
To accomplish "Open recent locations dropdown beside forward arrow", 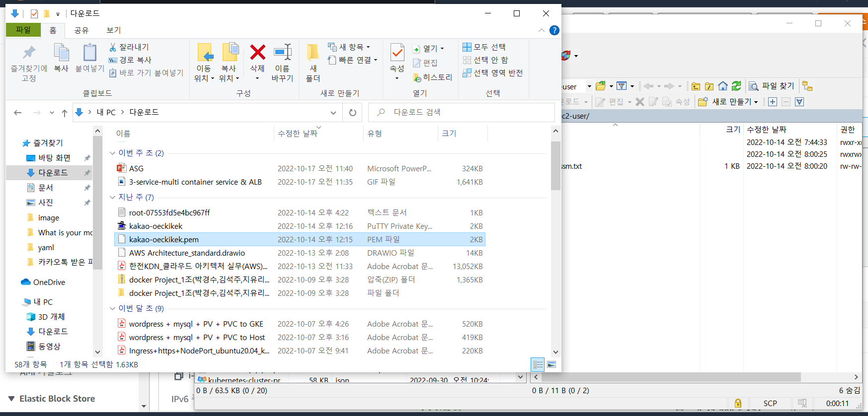I will pos(52,113).
